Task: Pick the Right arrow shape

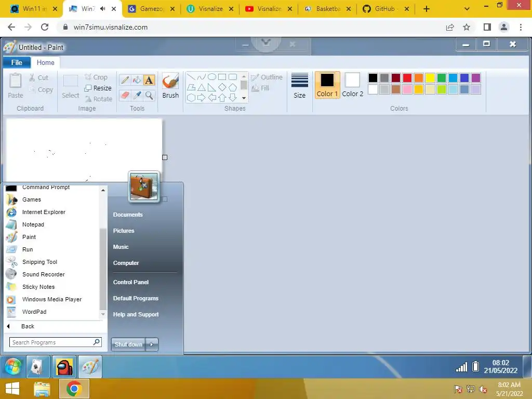Action: point(202,98)
